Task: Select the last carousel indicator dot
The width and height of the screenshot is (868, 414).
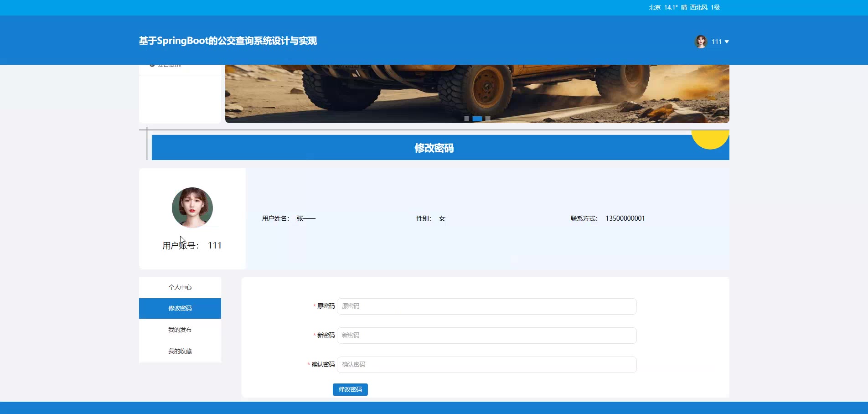Action: [488, 119]
